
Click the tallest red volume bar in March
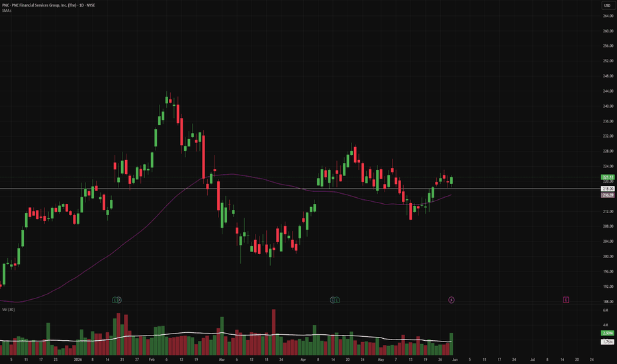click(274, 332)
